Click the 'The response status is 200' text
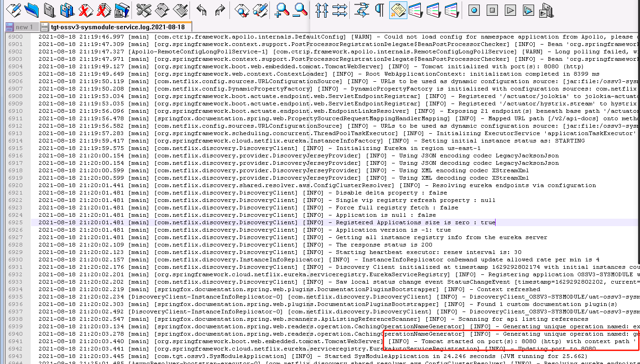The image size is (640, 364). click(384, 245)
